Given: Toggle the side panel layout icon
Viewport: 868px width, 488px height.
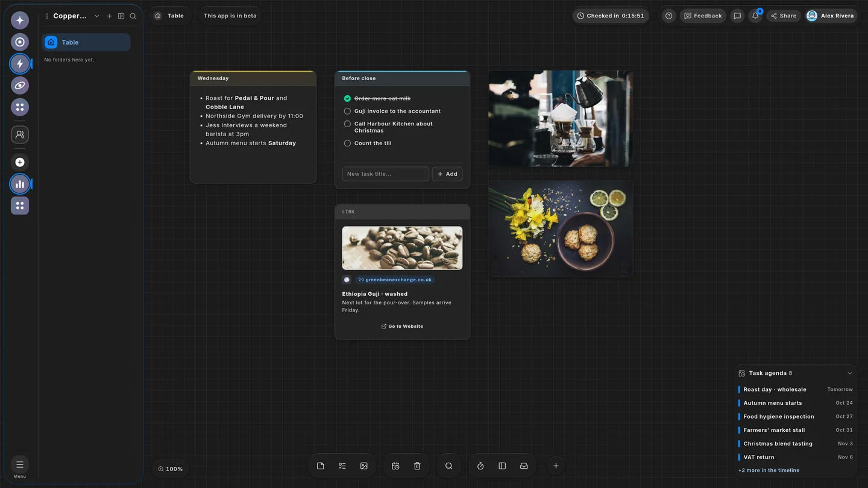Looking at the screenshot, I should 502,466.
